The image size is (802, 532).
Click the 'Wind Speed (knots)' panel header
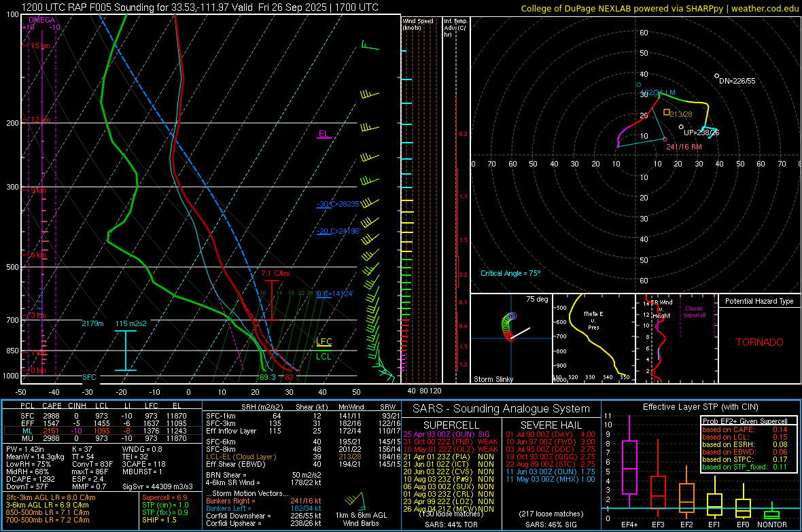pyautogui.click(x=418, y=24)
